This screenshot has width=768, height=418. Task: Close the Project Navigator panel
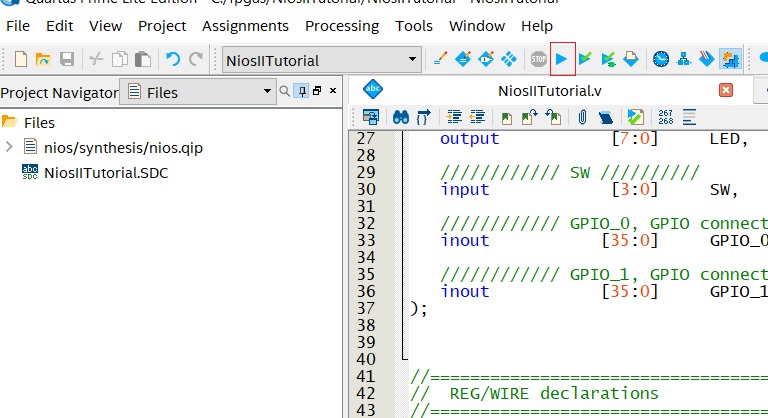click(333, 91)
